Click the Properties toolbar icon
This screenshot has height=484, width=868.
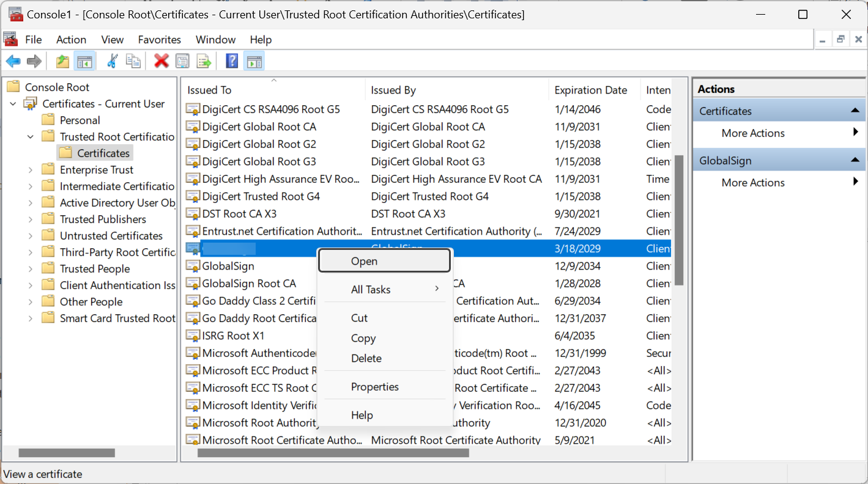(x=182, y=61)
